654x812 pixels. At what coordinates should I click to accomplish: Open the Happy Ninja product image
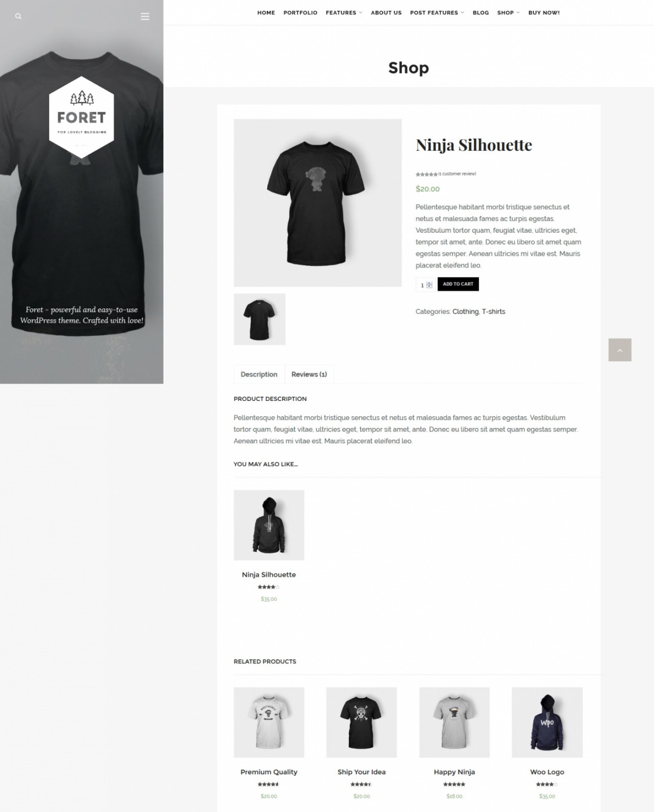point(454,722)
